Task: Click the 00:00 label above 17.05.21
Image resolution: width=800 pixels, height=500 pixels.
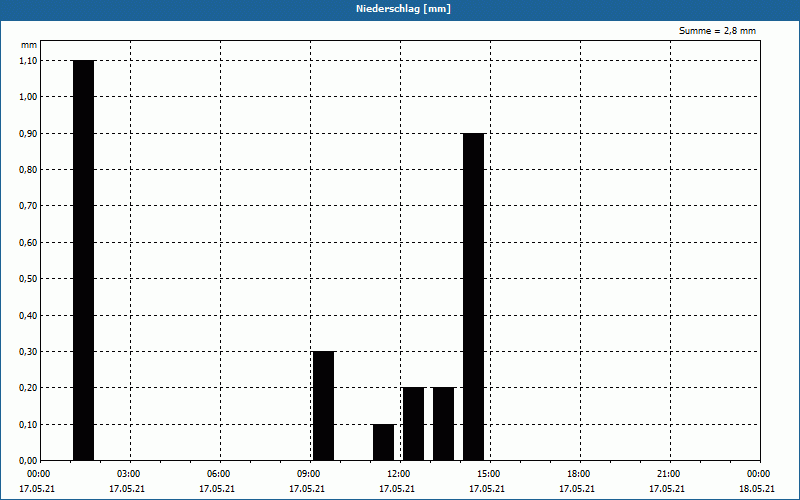Action: [38, 474]
